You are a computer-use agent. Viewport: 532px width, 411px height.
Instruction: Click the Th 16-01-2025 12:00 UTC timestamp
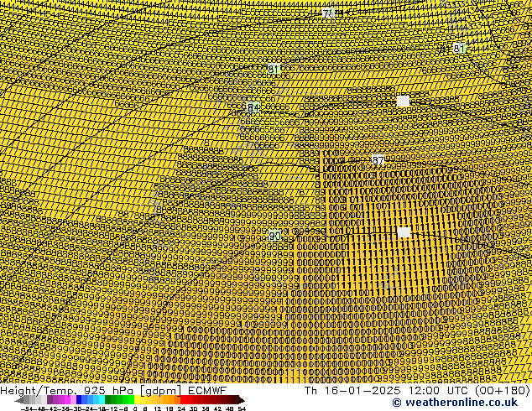(x=417, y=391)
